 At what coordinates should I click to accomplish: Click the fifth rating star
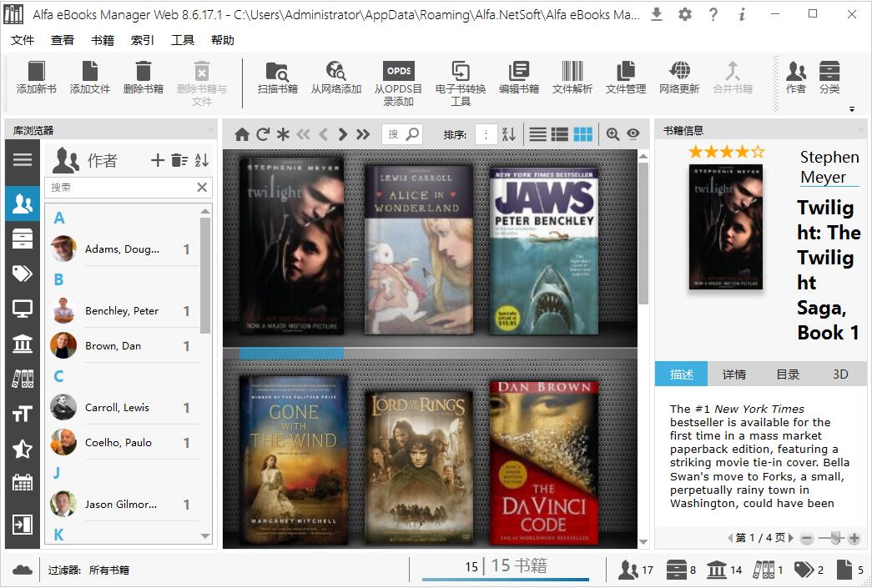point(758,152)
